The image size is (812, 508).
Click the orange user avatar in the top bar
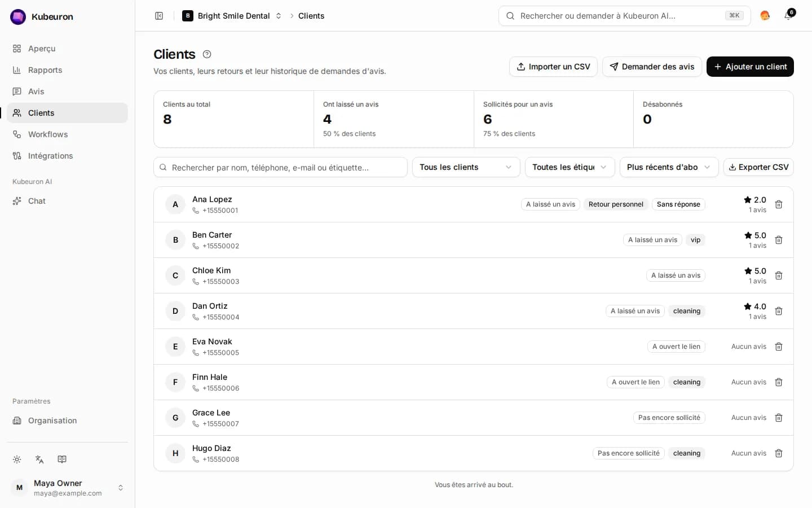point(765,16)
